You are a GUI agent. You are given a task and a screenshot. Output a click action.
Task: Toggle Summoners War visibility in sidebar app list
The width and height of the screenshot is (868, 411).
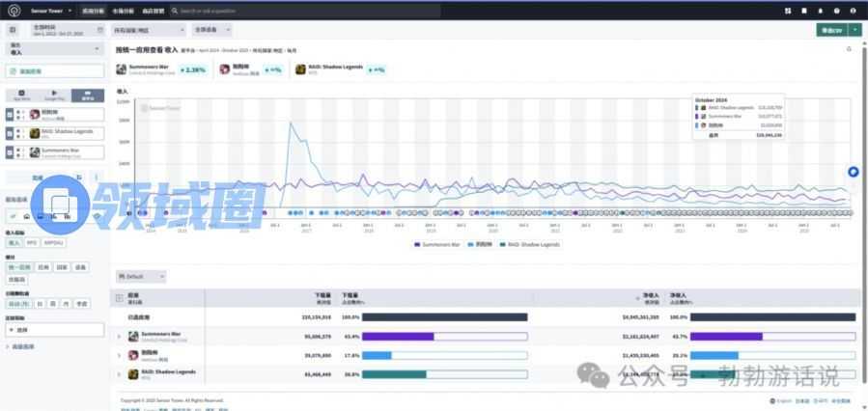pyautogui.click(x=11, y=152)
